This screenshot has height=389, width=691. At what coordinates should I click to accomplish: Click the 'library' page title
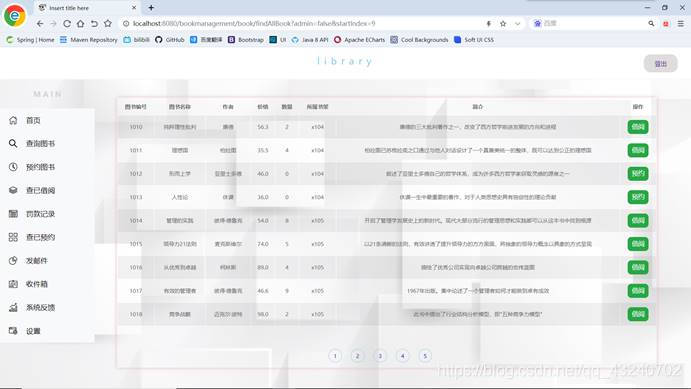pyautogui.click(x=345, y=61)
